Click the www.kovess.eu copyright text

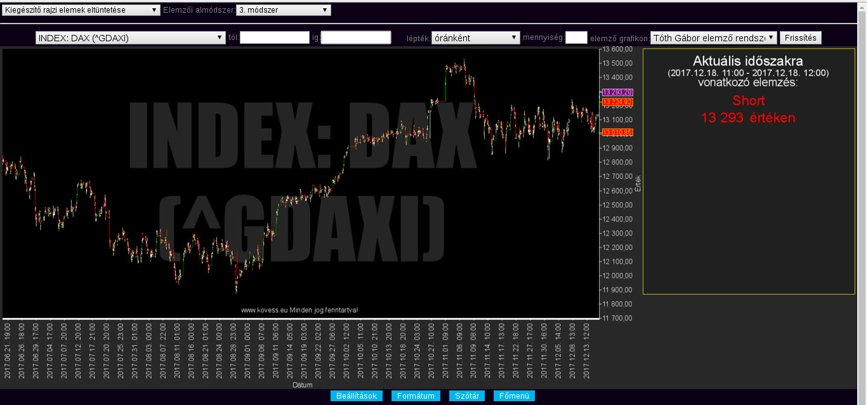[x=299, y=310]
